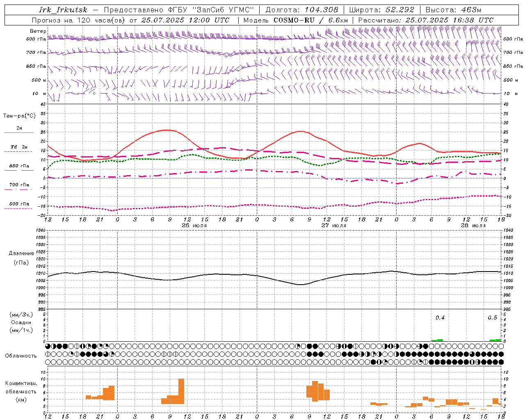
Task: Click the 'Конвективн.' convective cloud label
Action: pos(21,383)
